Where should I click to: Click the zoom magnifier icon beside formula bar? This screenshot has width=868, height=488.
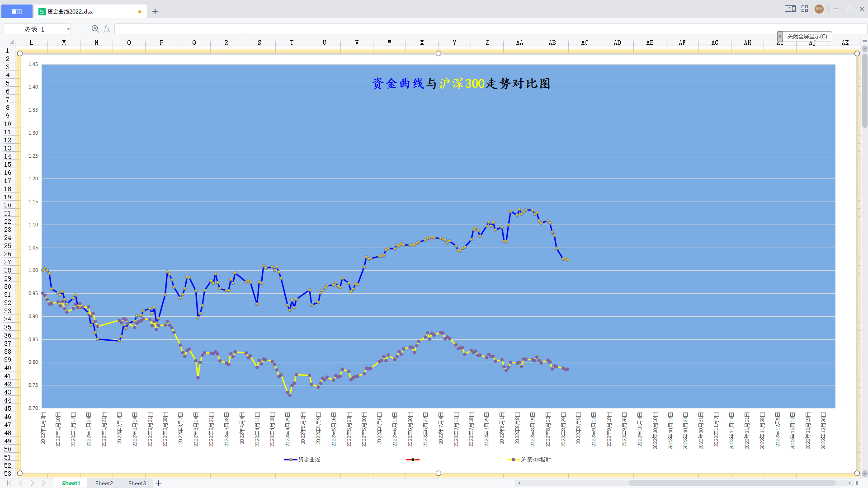tap(95, 29)
